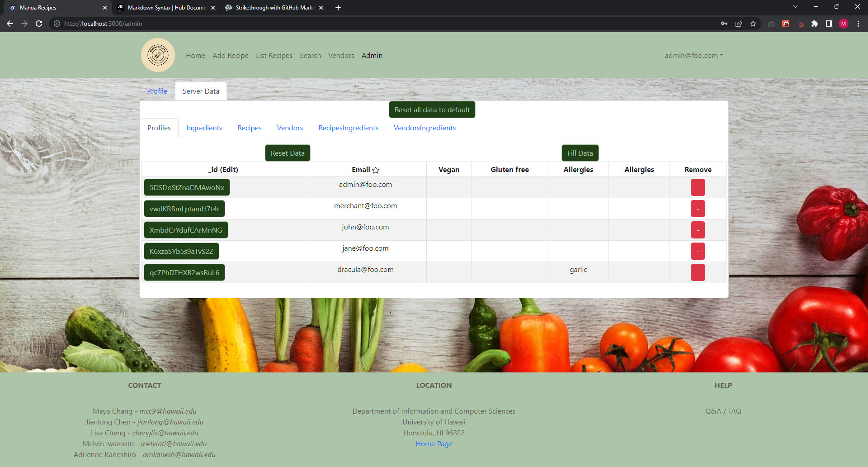Open the VendorsIngredients tab
The width and height of the screenshot is (868, 467).
pos(425,128)
